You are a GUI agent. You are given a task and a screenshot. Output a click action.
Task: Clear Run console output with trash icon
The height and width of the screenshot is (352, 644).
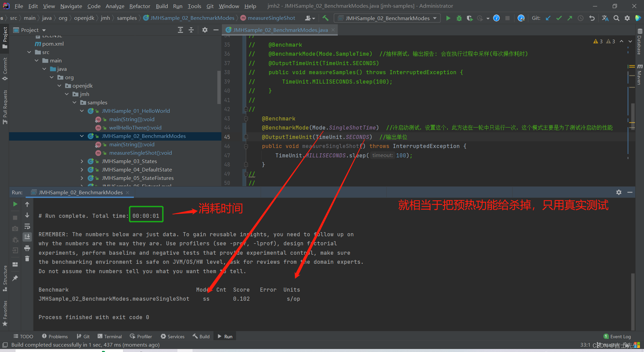point(27,259)
